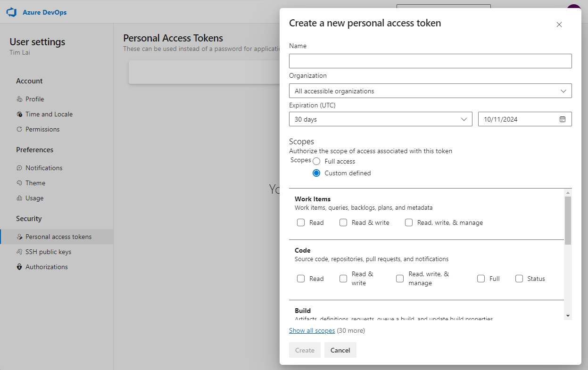The height and width of the screenshot is (370, 588).
Task: Click the Tim Lai user name text
Action: 20,52
